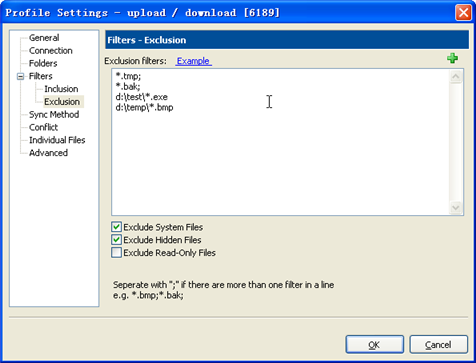Collapse the Filters tree node
476x363 pixels.
coord(21,76)
